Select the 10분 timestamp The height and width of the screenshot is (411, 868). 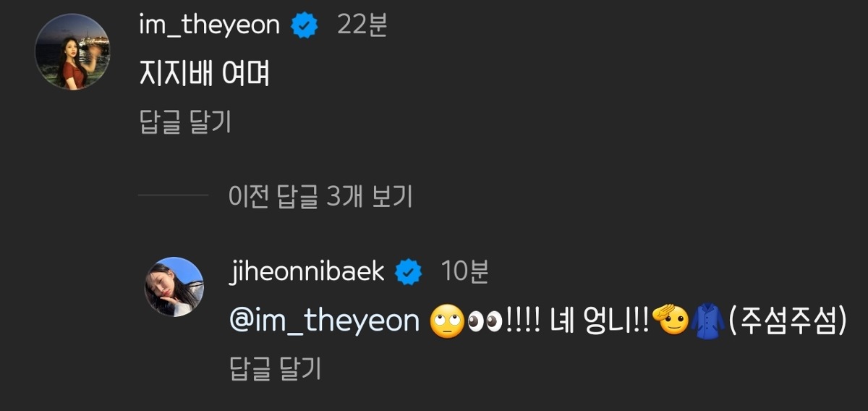464,272
